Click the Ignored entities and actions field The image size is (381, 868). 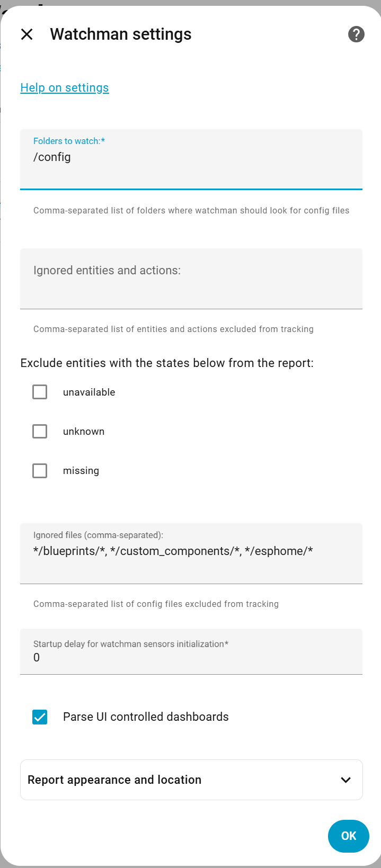(191, 278)
